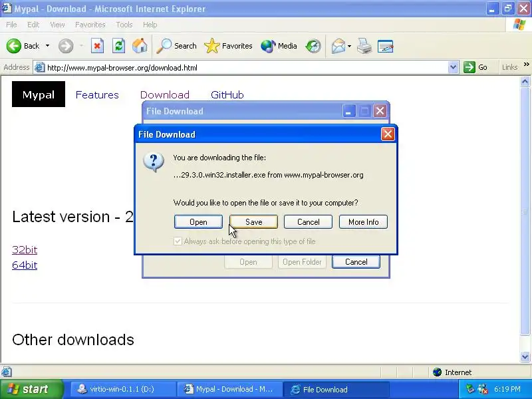Close the front File Download dialog
This screenshot has height=399, width=532.
click(x=388, y=134)
